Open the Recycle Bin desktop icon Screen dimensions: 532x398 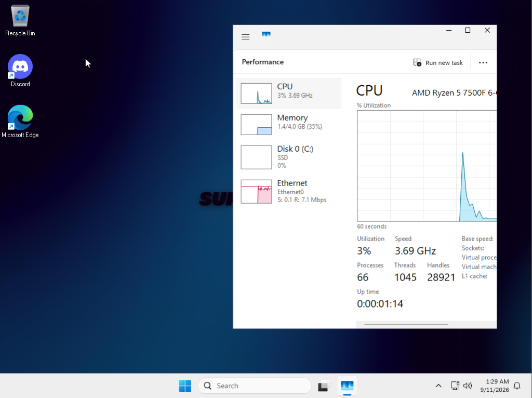pos(20,20)
